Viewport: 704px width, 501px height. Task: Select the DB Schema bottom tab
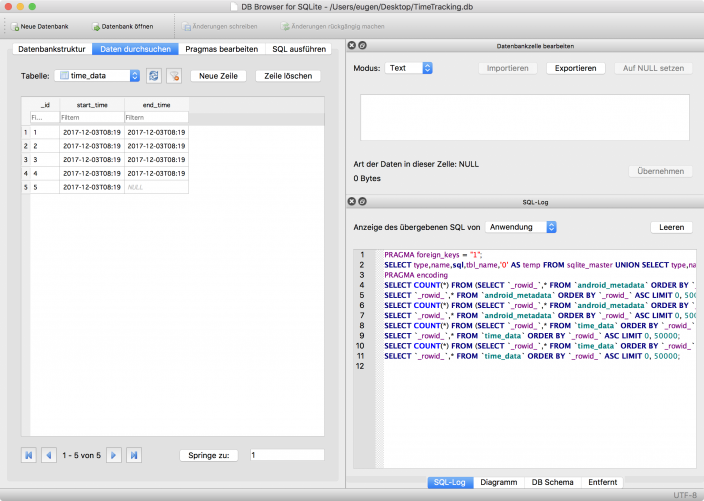tap(552, 482)
